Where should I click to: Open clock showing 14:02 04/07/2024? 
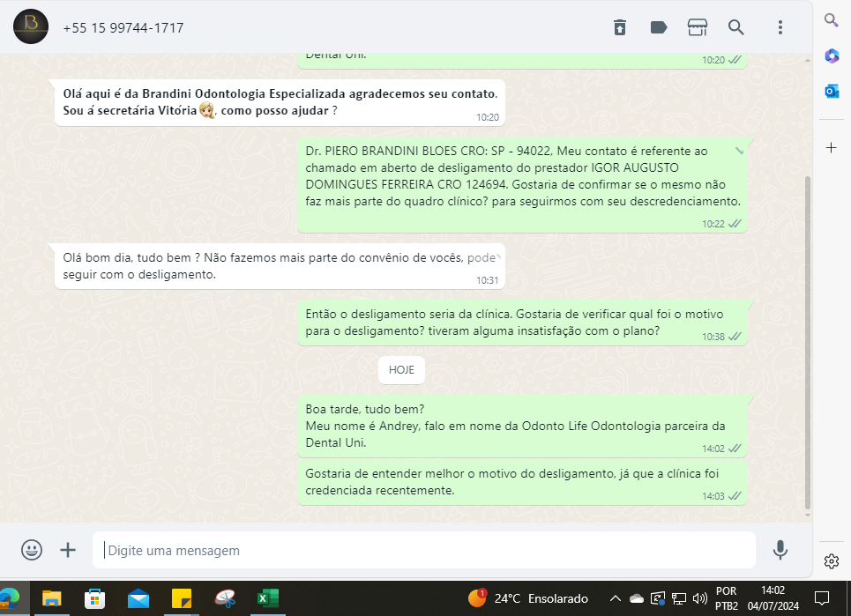(773, 598)
